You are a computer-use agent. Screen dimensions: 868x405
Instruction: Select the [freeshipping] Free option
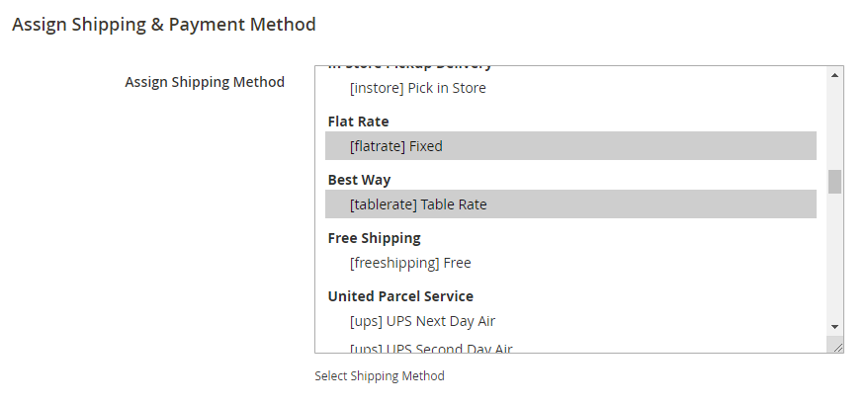(x=409, y=263)
